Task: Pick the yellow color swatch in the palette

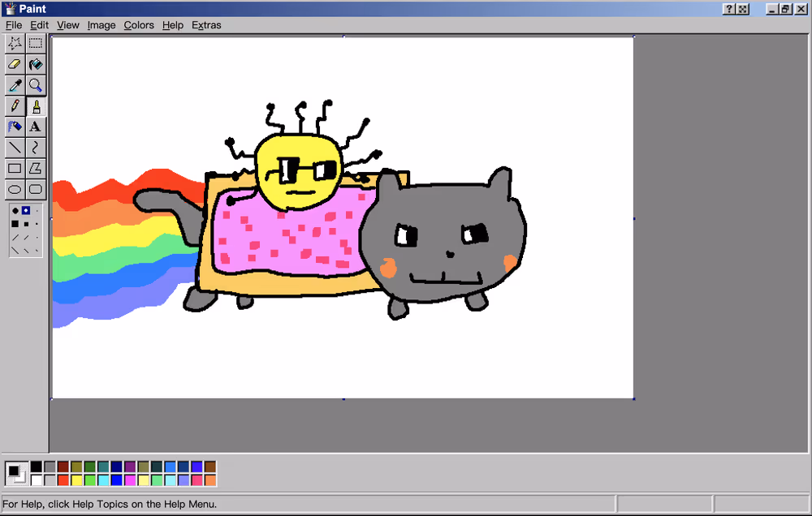Action: tap(76, 480)
